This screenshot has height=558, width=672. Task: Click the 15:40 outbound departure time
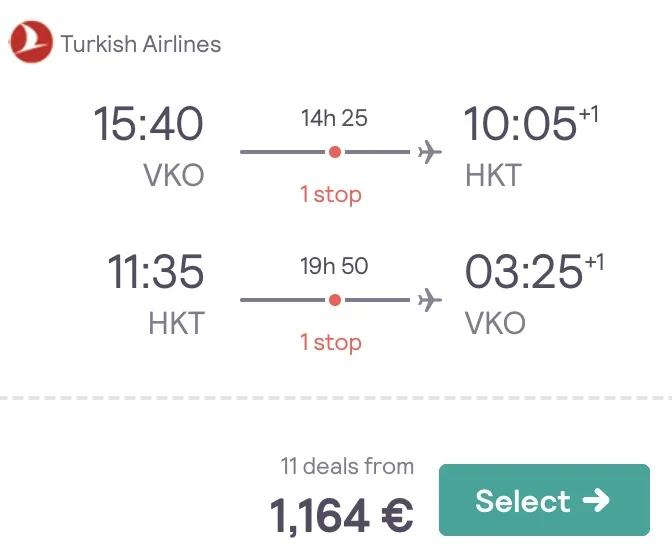tap(148, 124)
